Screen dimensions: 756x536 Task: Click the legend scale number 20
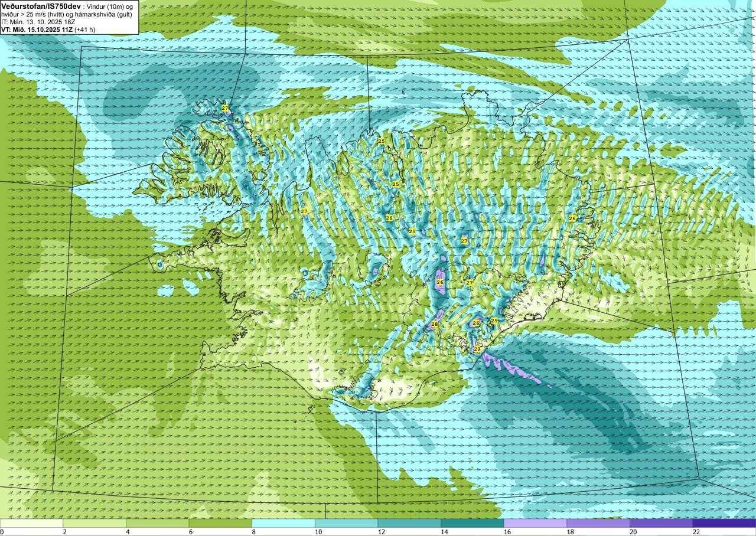[x=634, y=532]
